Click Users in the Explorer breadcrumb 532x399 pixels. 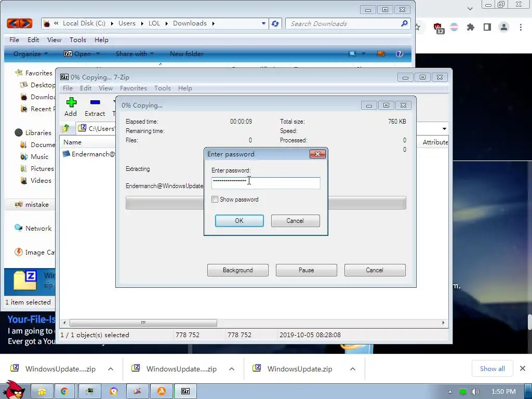pos(127,23)
